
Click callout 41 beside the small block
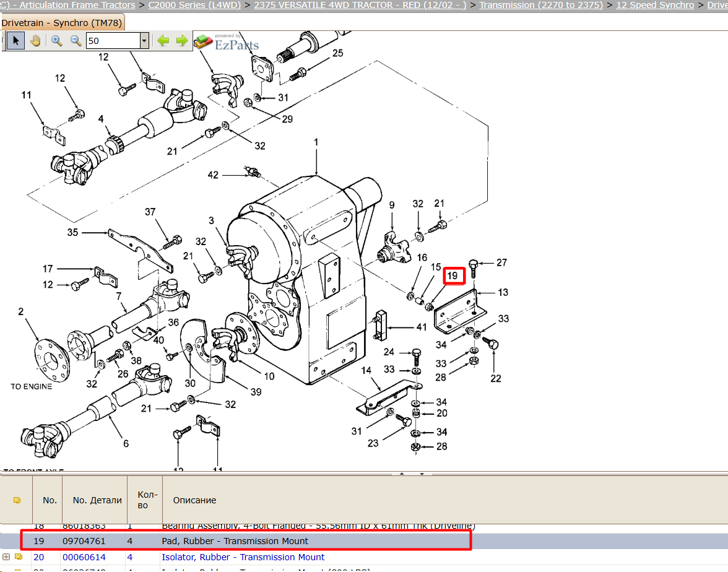point(421,327)
